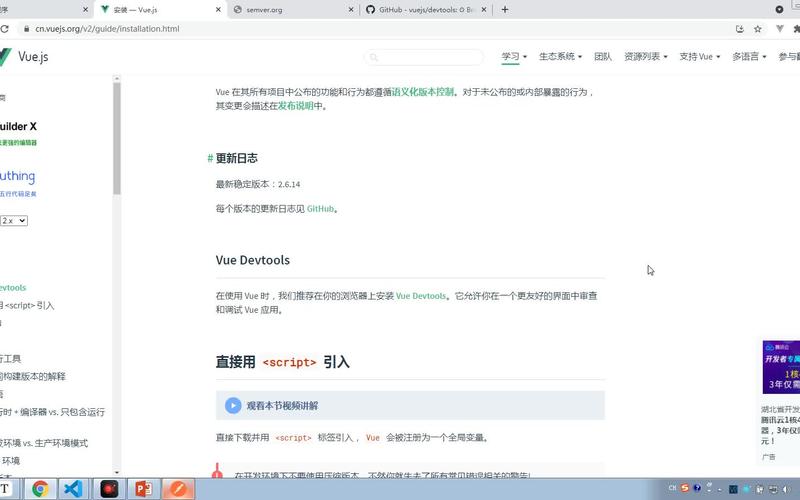Play the section video explanation icon

point(233,406)
